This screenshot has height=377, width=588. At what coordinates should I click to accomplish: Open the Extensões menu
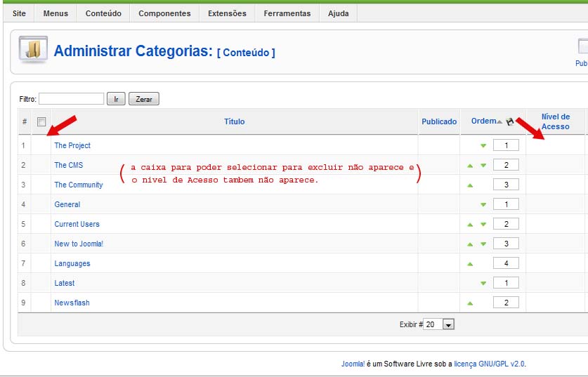[x=227, y=13]
